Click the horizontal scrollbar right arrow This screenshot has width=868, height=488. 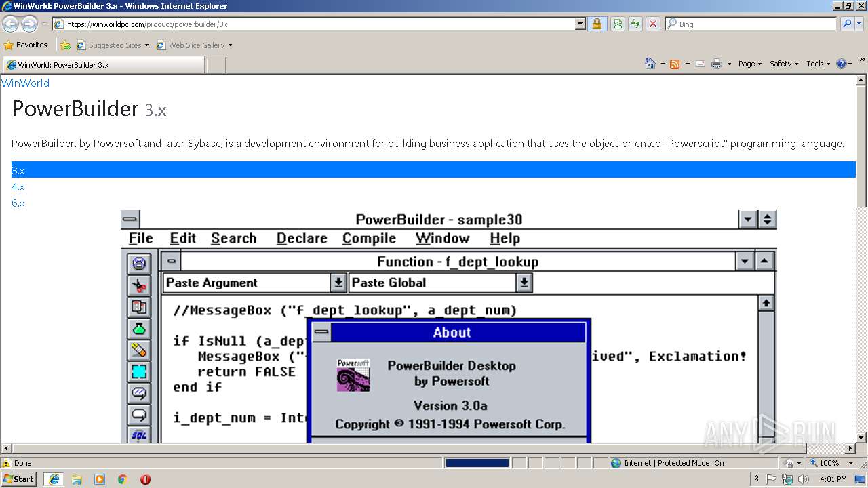click(x=850, y=449)
